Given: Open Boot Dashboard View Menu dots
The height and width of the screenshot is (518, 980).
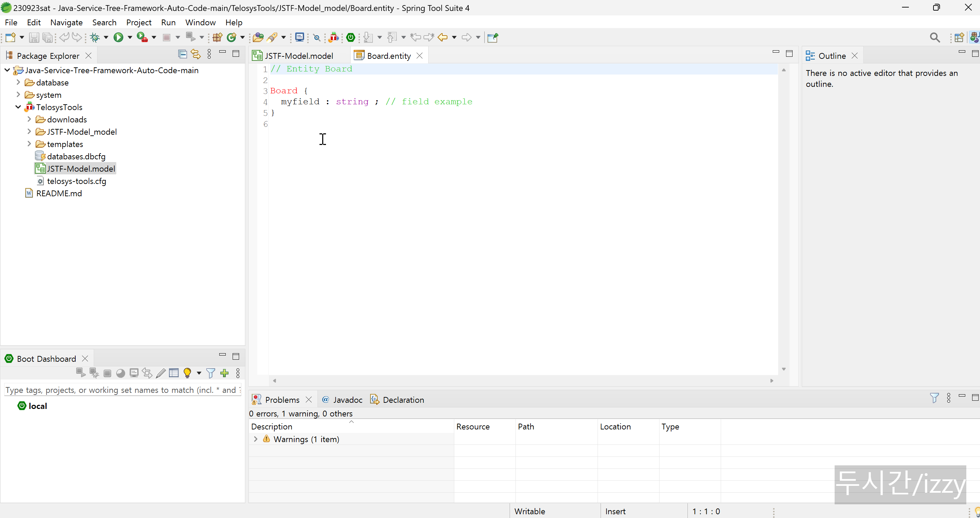Looking at the screenshot, I should pyautogui.click(x=238, y=373).
